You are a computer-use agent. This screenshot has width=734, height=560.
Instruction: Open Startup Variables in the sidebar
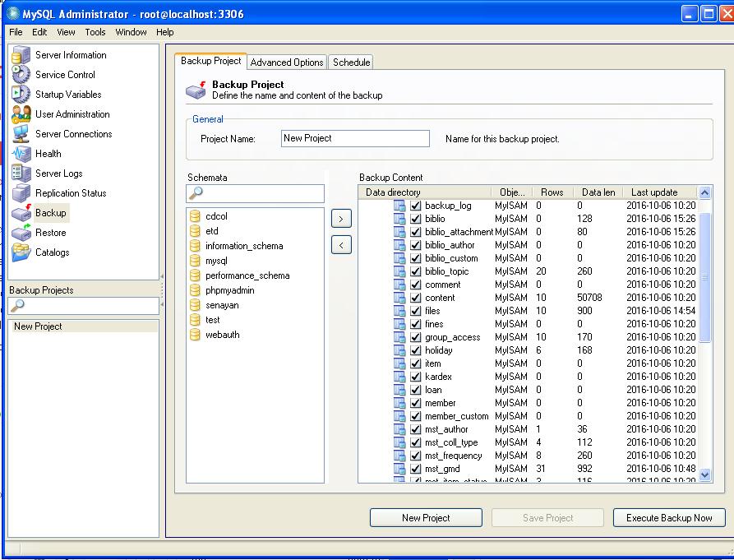[67, 95]
